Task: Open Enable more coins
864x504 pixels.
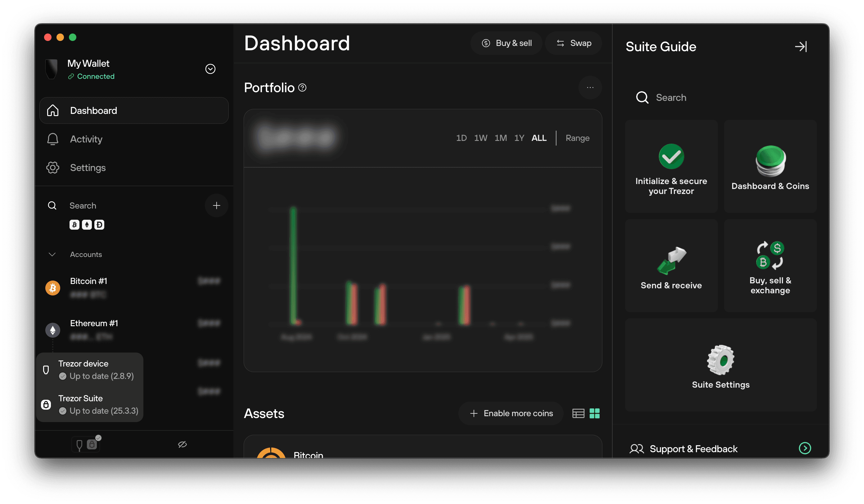Action: 511,413
